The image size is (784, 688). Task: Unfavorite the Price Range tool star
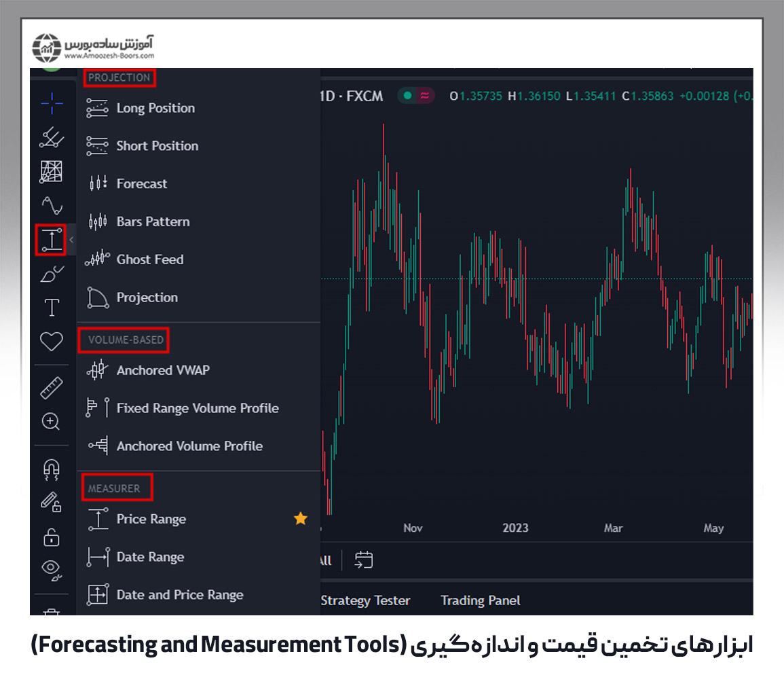click(301, 518)
